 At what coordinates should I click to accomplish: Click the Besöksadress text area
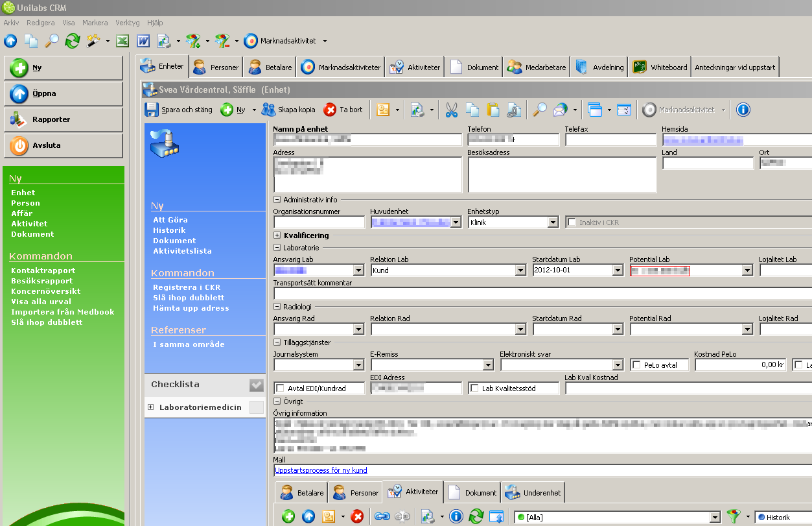point(562,174)
